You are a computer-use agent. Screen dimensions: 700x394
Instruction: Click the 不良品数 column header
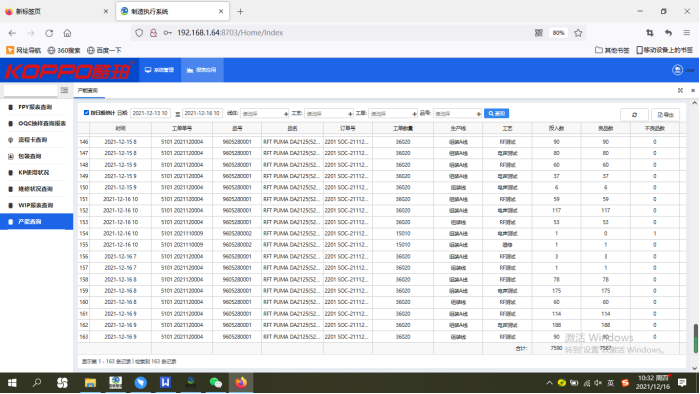coord(654,129)
